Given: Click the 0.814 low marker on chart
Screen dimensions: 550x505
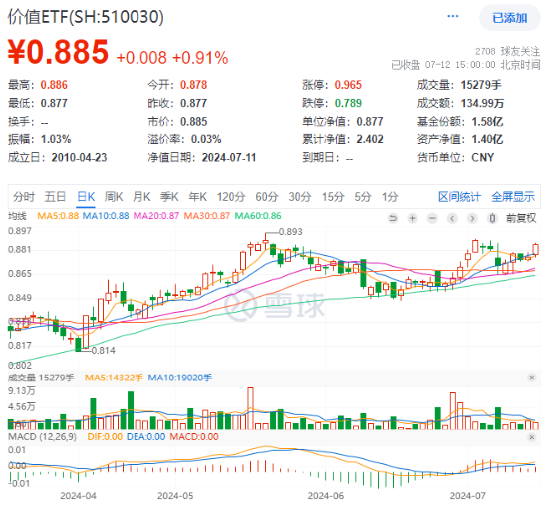Looking at the screenshot, I should coord(103,350).
